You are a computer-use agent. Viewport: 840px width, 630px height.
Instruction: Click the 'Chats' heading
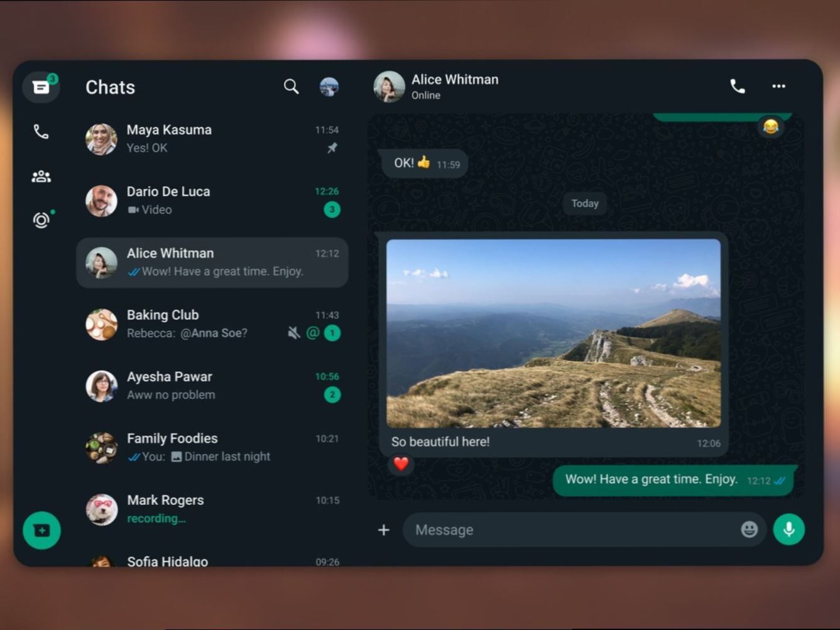(x=111, y=87)
